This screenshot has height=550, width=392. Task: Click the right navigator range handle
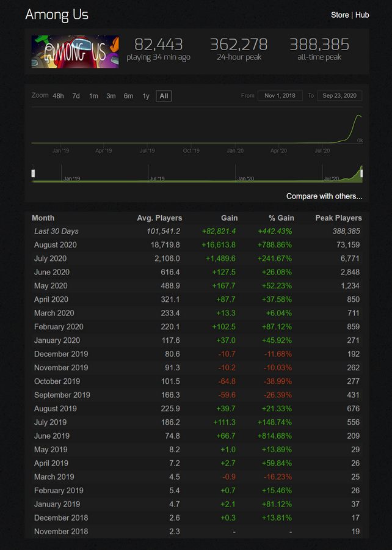361,174
